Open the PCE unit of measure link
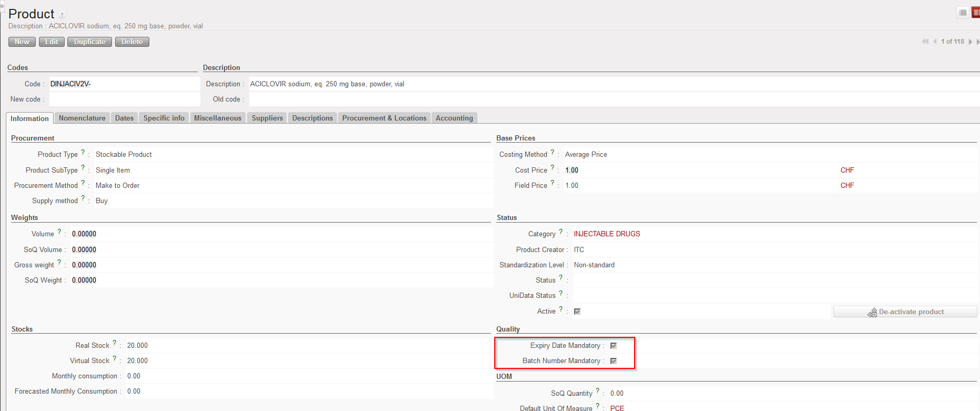 click(617, 408)
